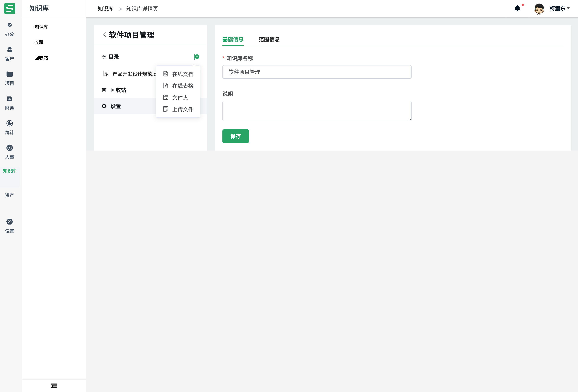Click the 说明 field label

(x=228, y=94)
